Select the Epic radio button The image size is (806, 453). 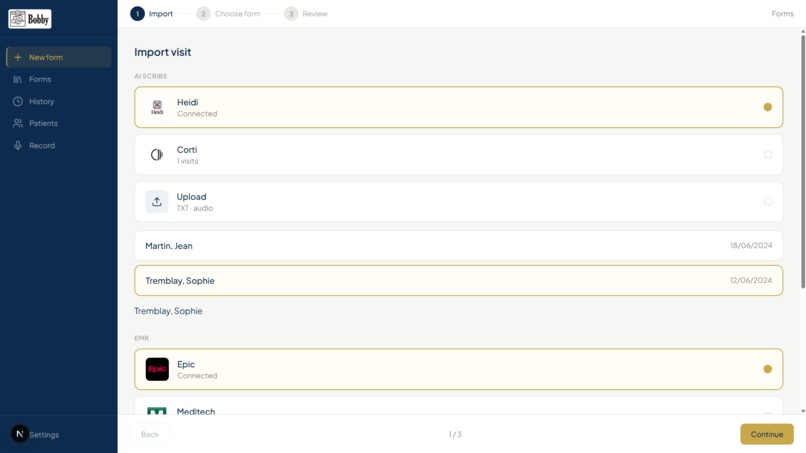pos(767,369)
